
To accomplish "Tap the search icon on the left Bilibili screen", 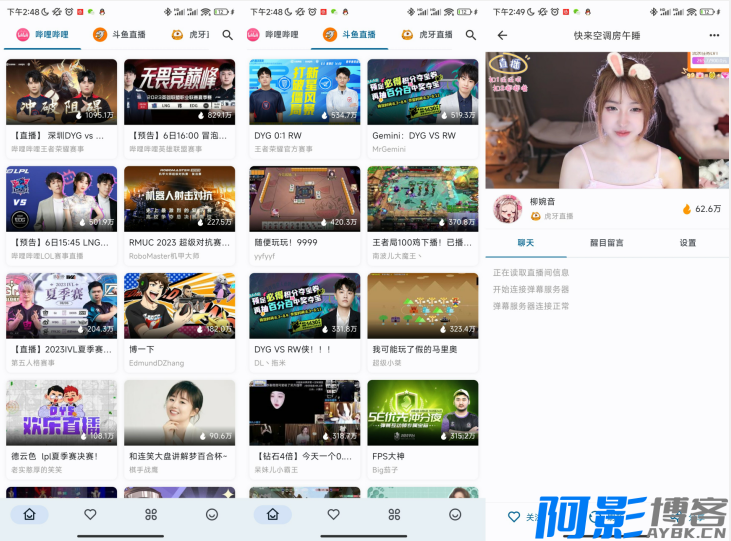I will (228, 35).
